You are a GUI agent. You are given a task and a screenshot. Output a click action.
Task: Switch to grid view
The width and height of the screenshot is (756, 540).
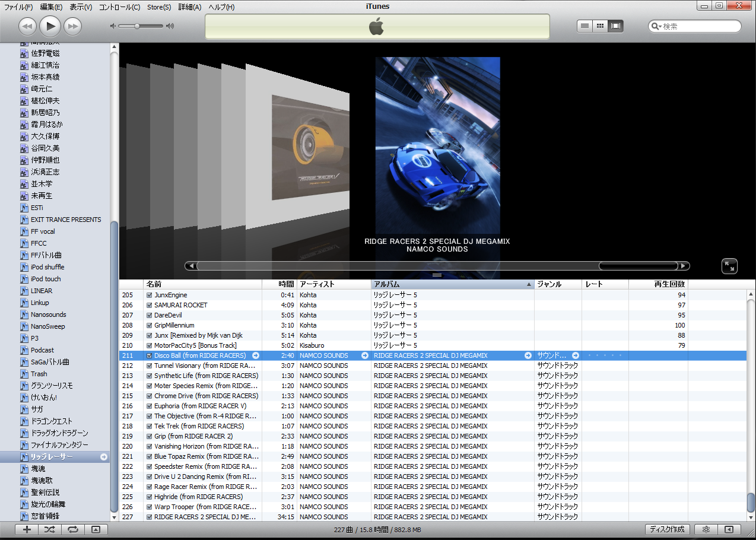point(601,26)
